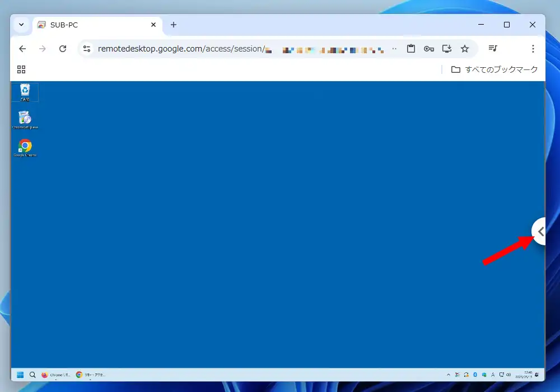Reload the remote desktop page
Viewport: 560px width, 392px height.
coord(63,49)
